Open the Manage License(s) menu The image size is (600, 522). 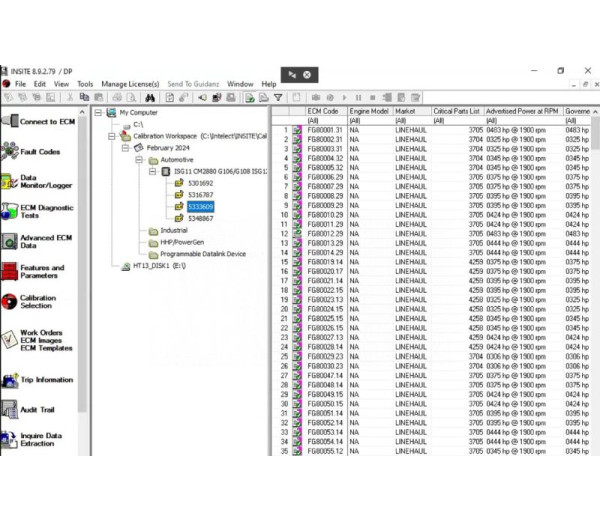click(130, 84)
